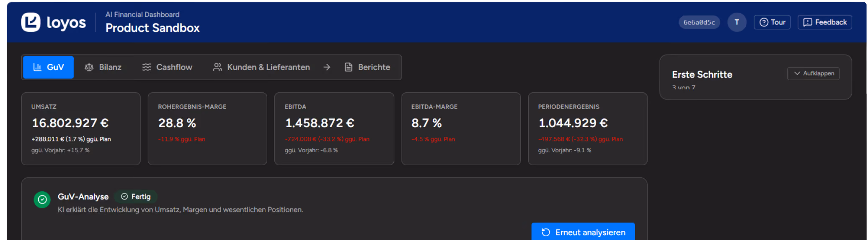
Task: Open the Berichte tab
Action: click(x=367, y=67)
